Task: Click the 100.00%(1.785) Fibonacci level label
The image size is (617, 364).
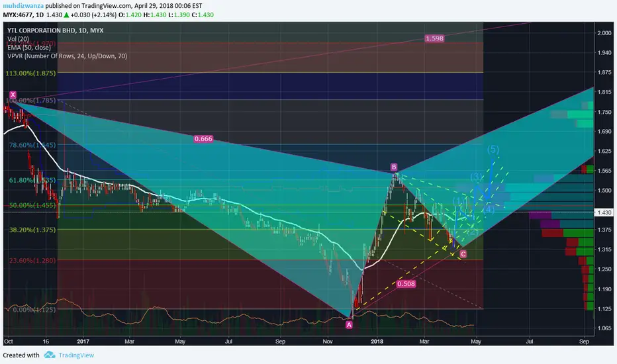Action: [x=30, y=101]
